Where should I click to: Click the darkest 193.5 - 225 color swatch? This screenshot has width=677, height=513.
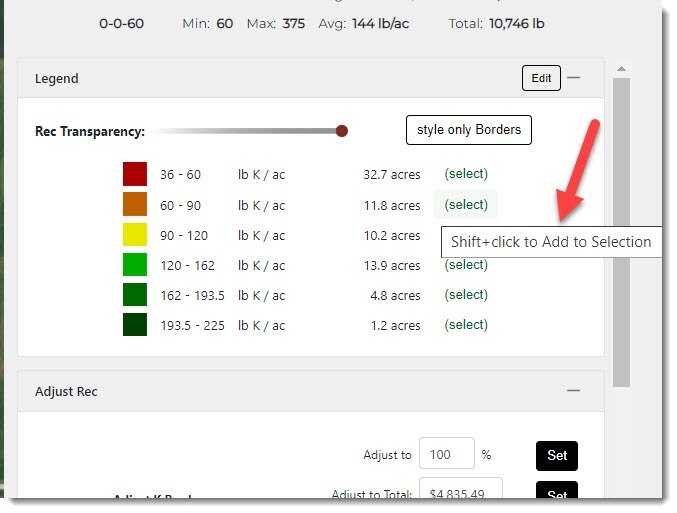click(135, 325)
